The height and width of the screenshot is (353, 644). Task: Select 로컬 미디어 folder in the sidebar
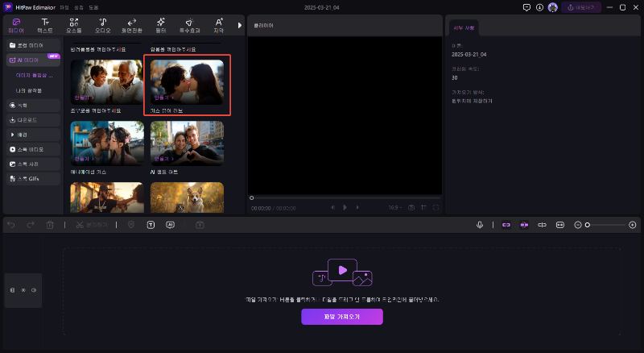tap(33, 45)
